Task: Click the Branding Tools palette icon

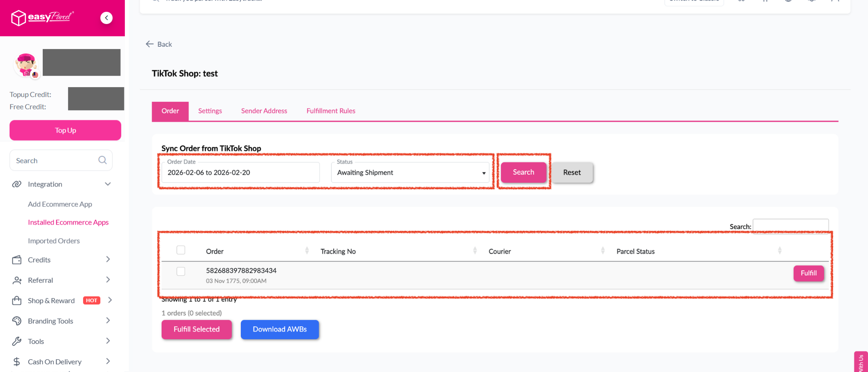Action: [x=17, y=321]
